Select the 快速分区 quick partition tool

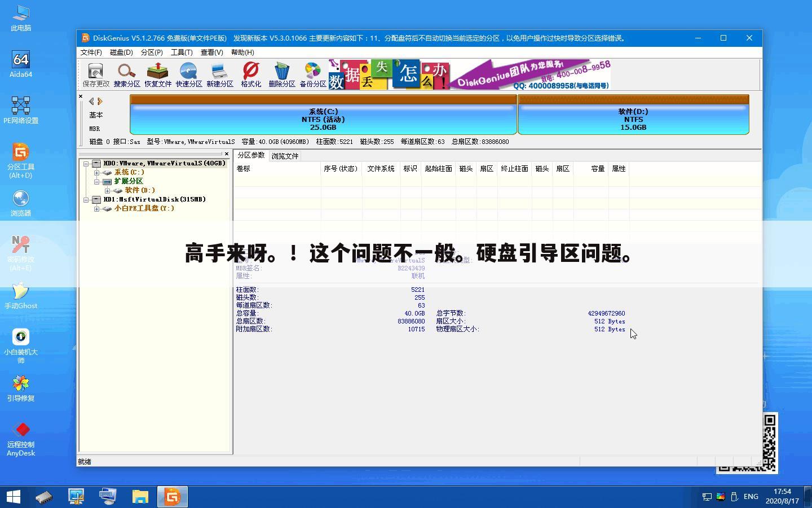tap(189, 75)
